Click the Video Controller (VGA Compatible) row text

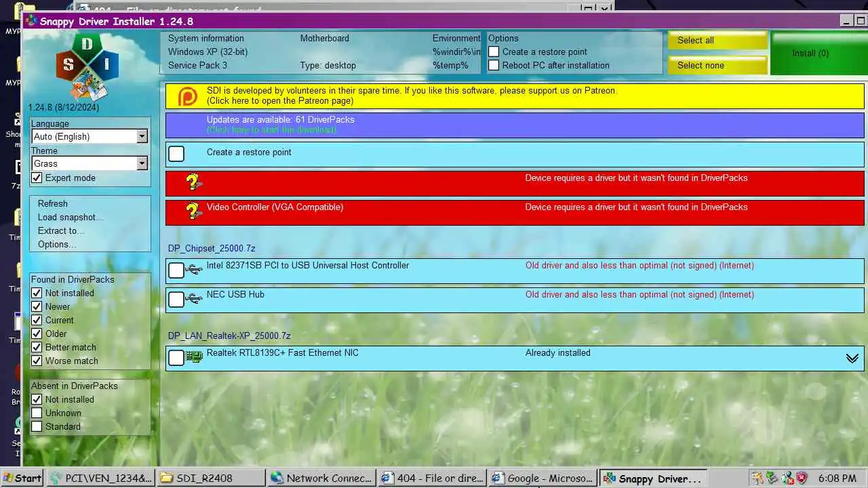pyautogui.click(x=275, y=207)
